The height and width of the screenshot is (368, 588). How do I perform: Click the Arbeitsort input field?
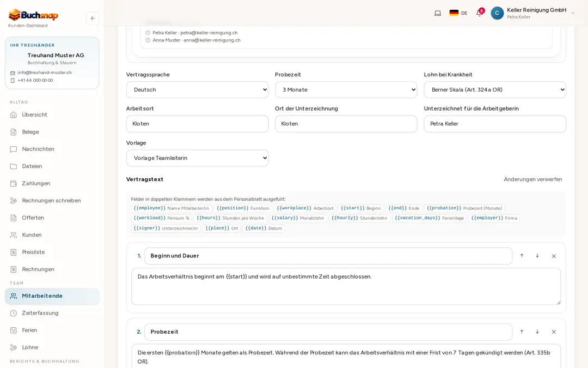pyautogui.click(x=197, y=124)
